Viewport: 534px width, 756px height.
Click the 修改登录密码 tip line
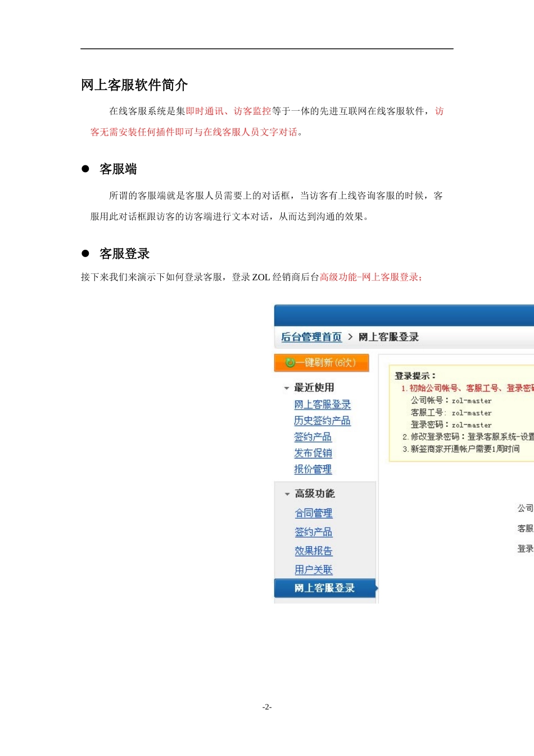point(468,436)
